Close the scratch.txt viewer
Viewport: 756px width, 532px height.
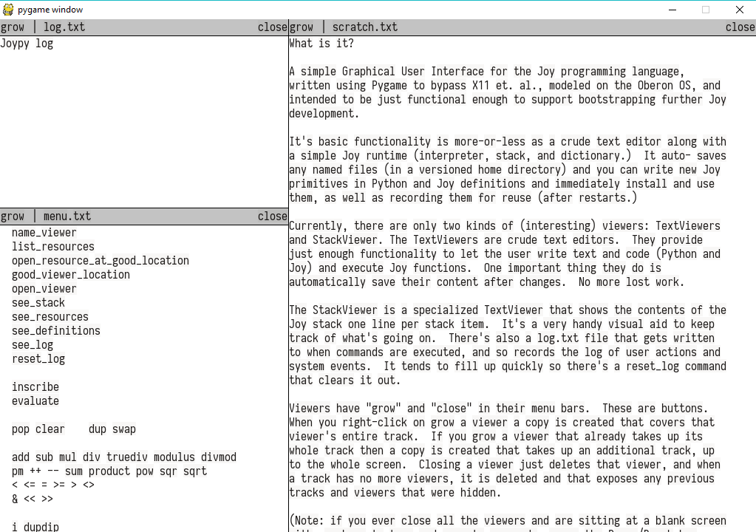coord(739,27)
